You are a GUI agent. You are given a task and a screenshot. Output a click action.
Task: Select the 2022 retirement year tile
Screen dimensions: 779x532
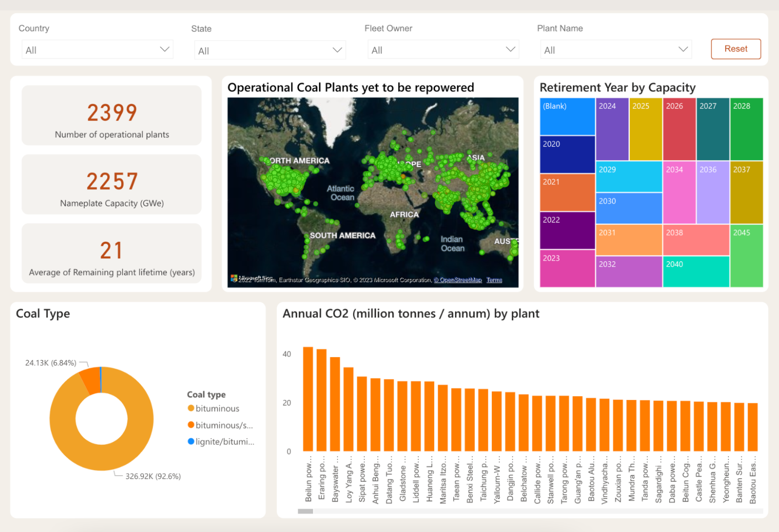567,231
